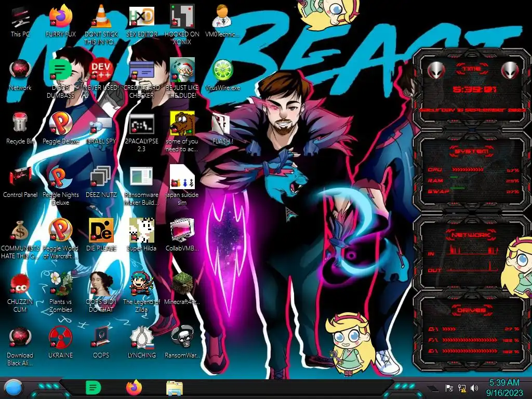Open File Explorer from the taskbar
This screenshot has width=532, height=399.
click(x=175, y=388)
